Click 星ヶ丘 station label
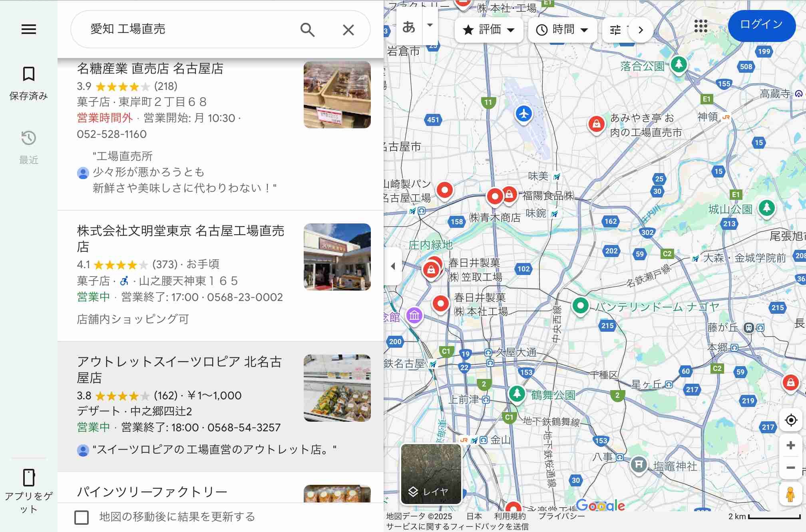The image size is (806, 532). 647,385
